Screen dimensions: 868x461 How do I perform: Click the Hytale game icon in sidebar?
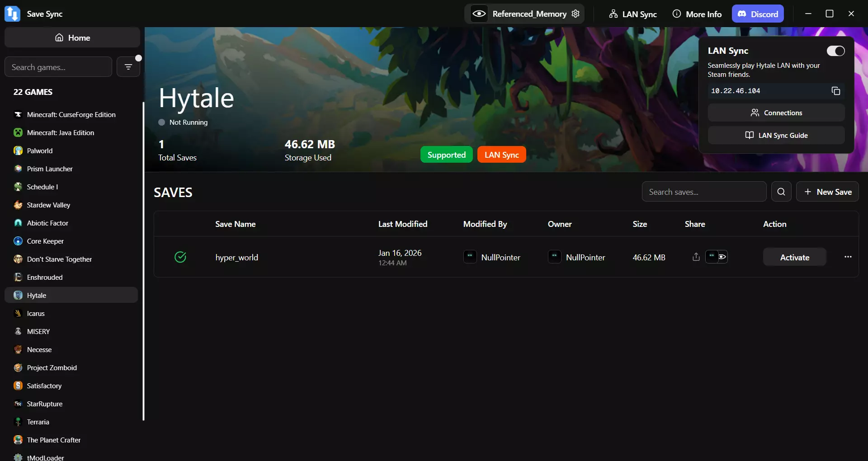(x=18, y=295)
